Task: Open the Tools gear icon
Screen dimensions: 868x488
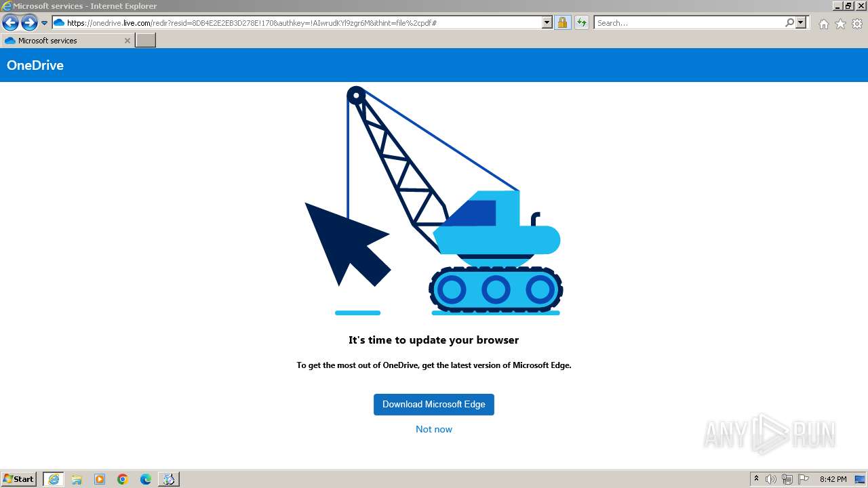Action: pos(857,24)
